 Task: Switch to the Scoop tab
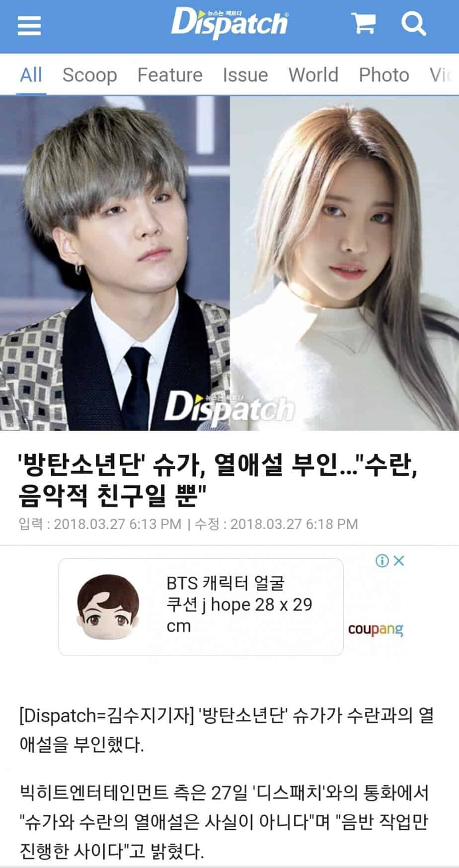(x=90, y=75)
